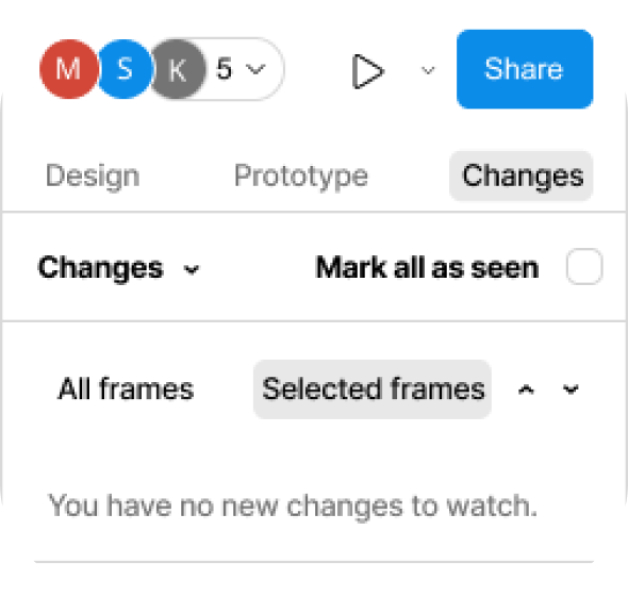Viewport: 628px width, 598px height.
Task: Click the blue S user avatar
Action: (123, 69)
